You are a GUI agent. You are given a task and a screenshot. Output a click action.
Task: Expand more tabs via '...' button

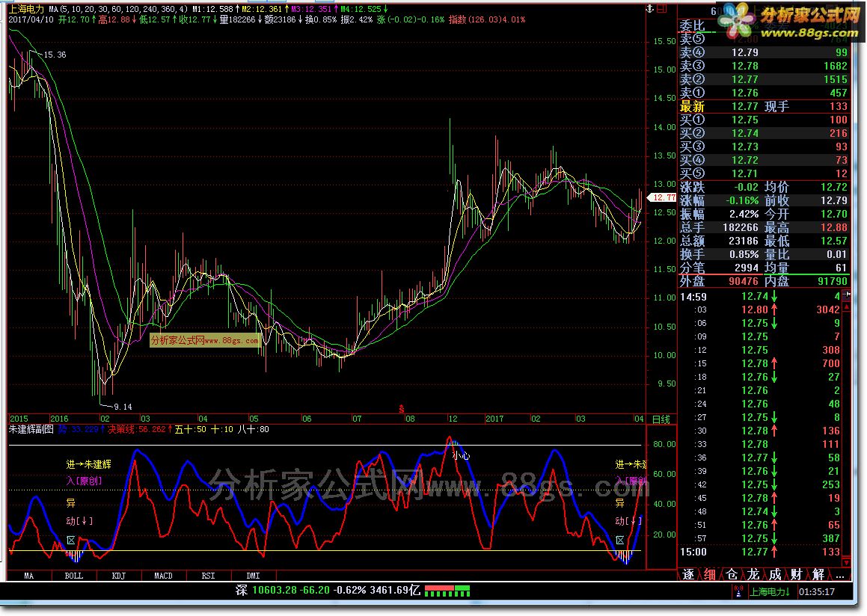point(840,575)
